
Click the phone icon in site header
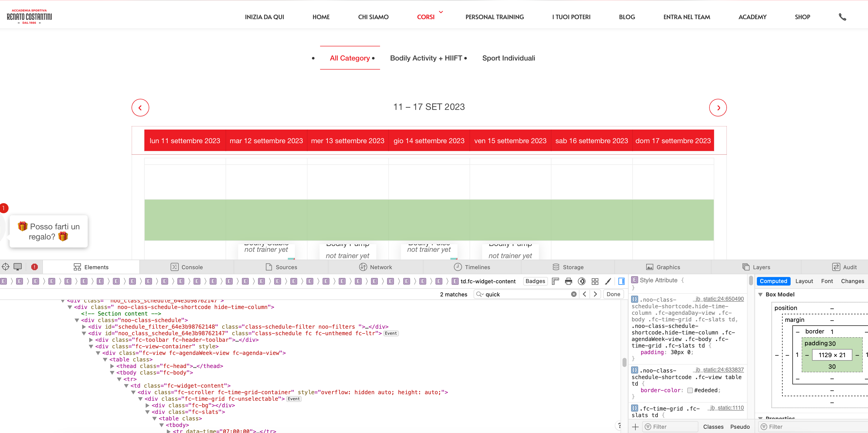tap(842, 17)
